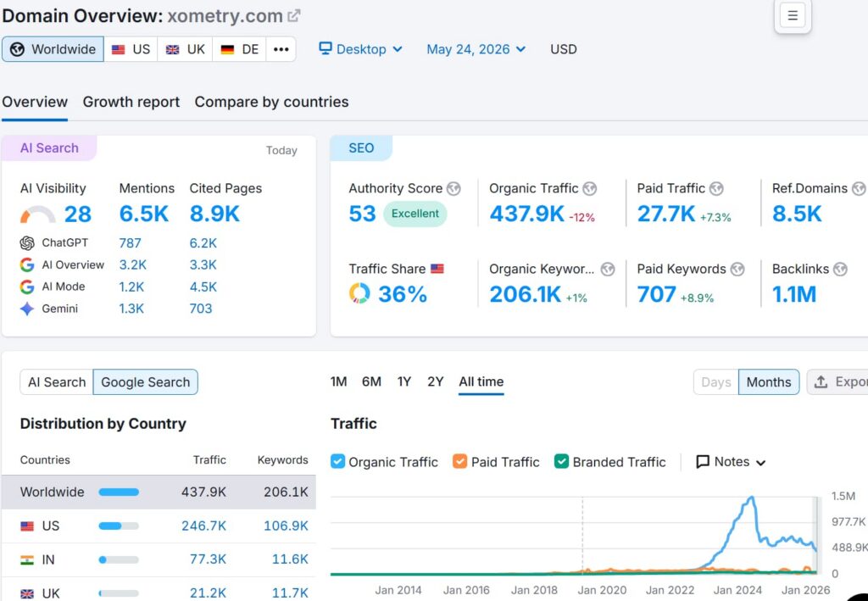Open Backlinks value 1.1M
The height and width of the screenshot is (601, 868).
(x=793, y=294)
